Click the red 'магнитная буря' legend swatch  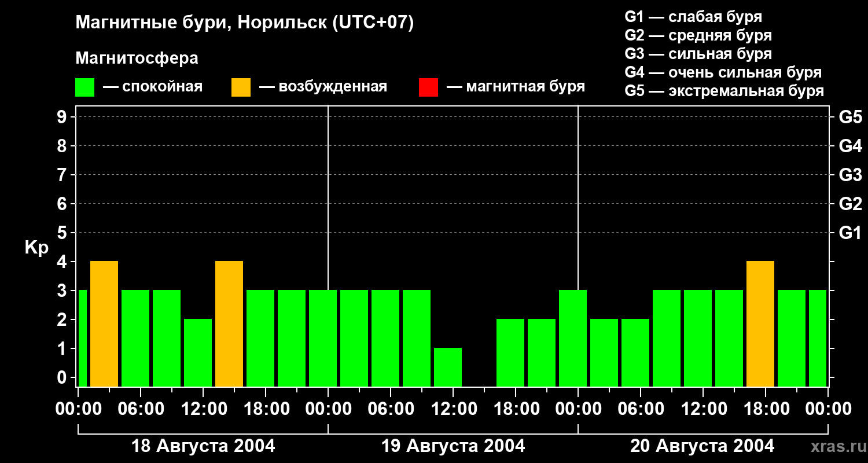click(x=428, y=87)
